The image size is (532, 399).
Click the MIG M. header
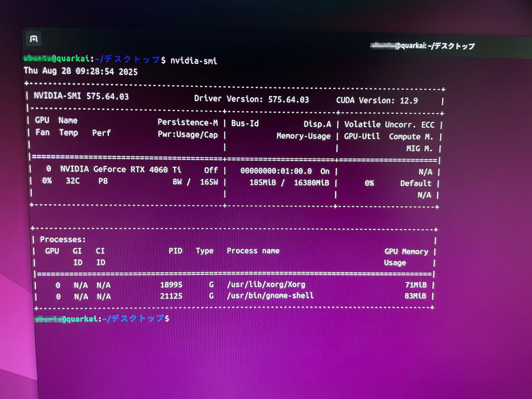click(419, 149)
